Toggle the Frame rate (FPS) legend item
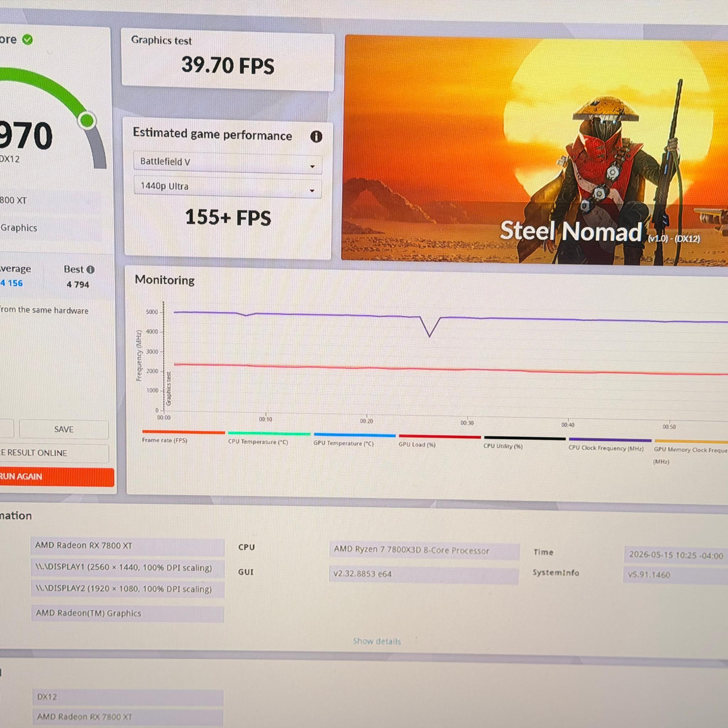The image size is (728, 728). point(183,437)
